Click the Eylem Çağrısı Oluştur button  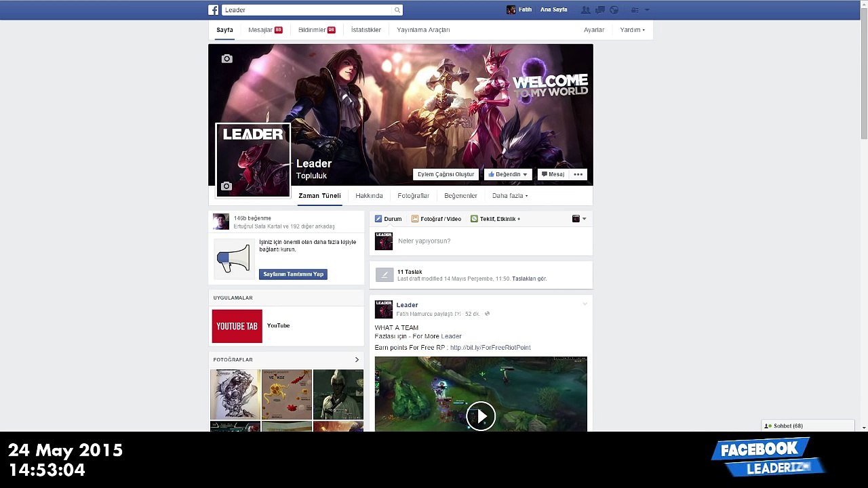[446, 174]
